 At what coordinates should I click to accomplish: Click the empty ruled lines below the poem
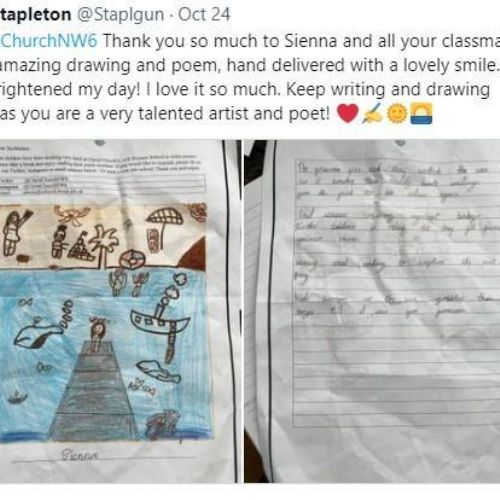coord(396,373)
